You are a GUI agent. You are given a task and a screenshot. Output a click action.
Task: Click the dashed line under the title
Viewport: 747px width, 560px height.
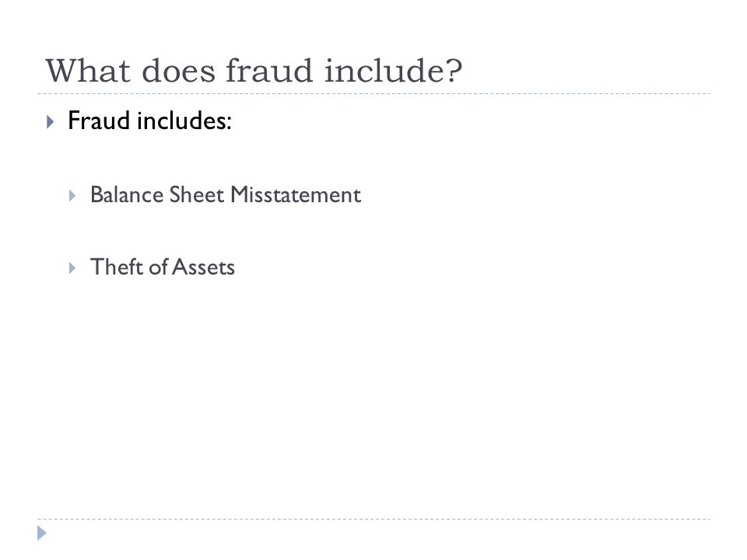[373, 94]
